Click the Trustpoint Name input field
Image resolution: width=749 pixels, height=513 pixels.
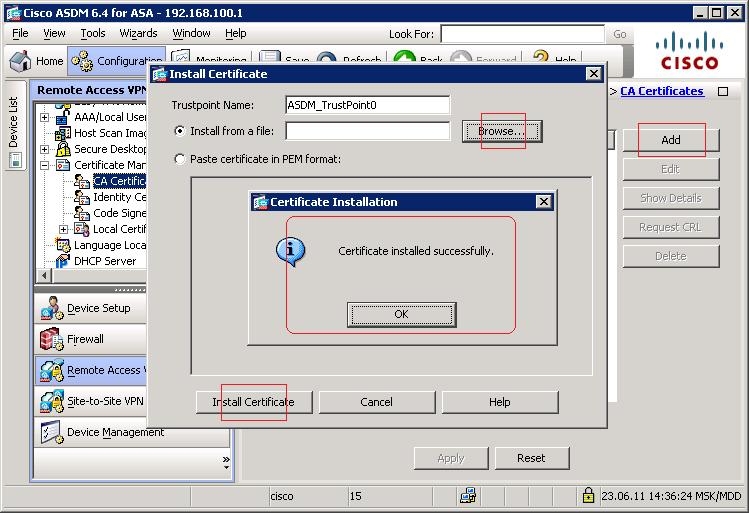[367, 105]
